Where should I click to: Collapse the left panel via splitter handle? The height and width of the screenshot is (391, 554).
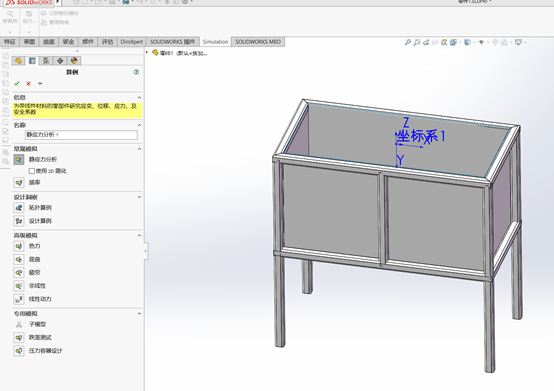click(146, 251)
